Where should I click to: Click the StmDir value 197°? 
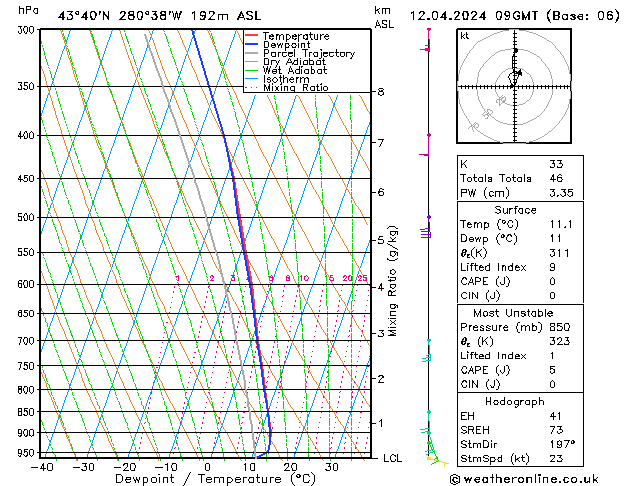click(x=562, y=444)
